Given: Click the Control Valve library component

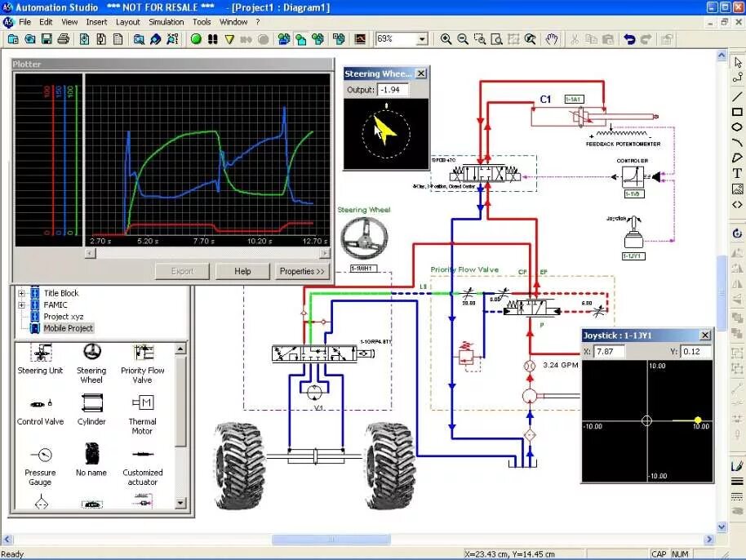Looking at the screenshot, I should click(41, 412).
